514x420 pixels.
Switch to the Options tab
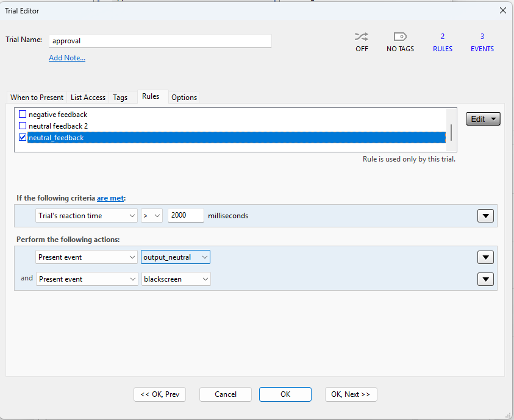tap(184, 98)
